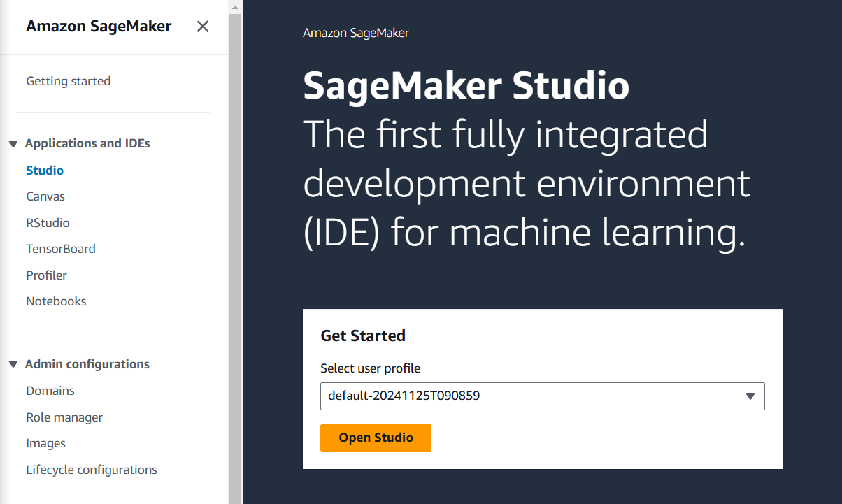Viewport: 842px width, 504px height.
Task: Open Lifecycle configurations
Action: point(92,470)
